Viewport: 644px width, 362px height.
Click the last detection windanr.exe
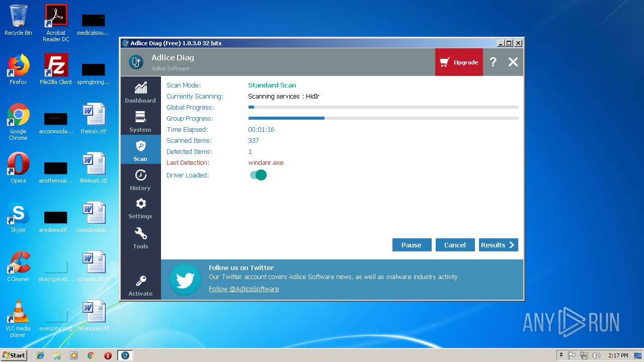(x=266, y=163)
